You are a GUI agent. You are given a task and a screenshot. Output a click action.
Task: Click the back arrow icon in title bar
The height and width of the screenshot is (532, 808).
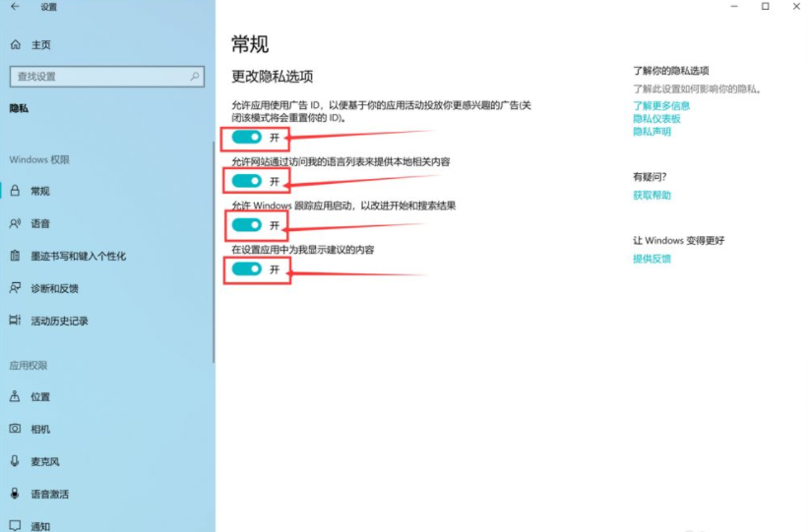[x=15, y=7]
